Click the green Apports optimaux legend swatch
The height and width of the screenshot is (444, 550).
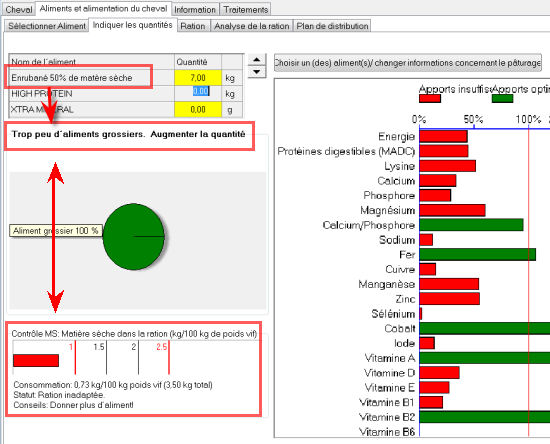[x=502, y=99]
